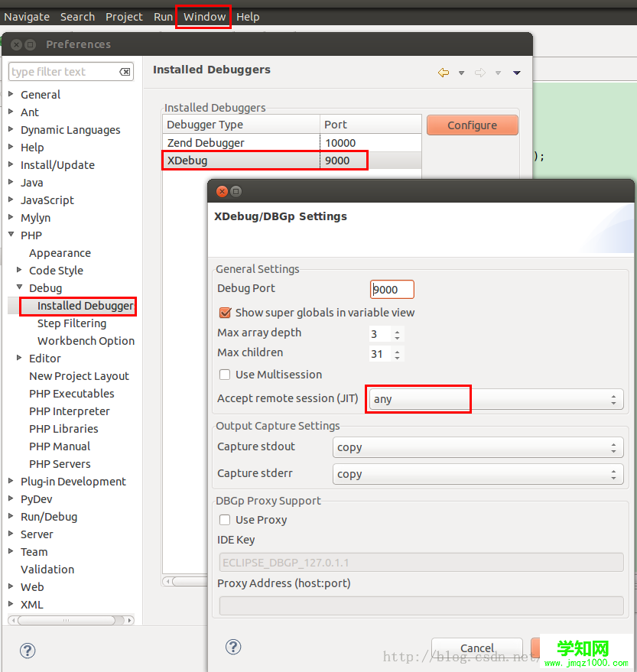637x672 pixels.
Task: Click the Debugger Type column header
Action: click(242, 125)
